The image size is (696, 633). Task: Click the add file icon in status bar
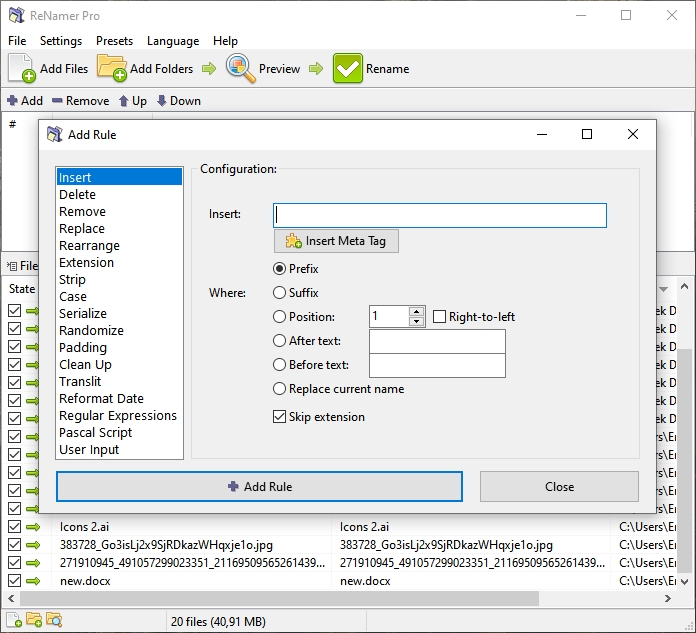pos(14,620)
